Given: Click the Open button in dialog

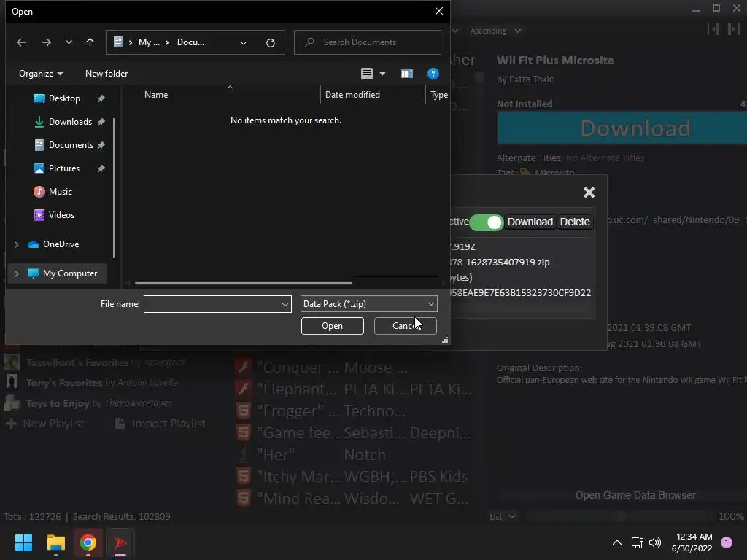Looking at the screenshot, I should coord(332,326).
